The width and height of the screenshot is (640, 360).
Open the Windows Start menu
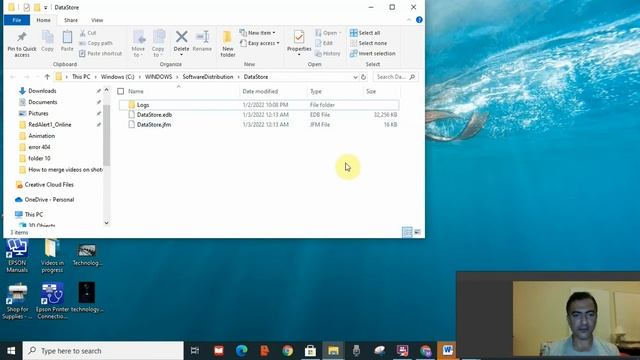pyautogui.click(x=11, y=351)
